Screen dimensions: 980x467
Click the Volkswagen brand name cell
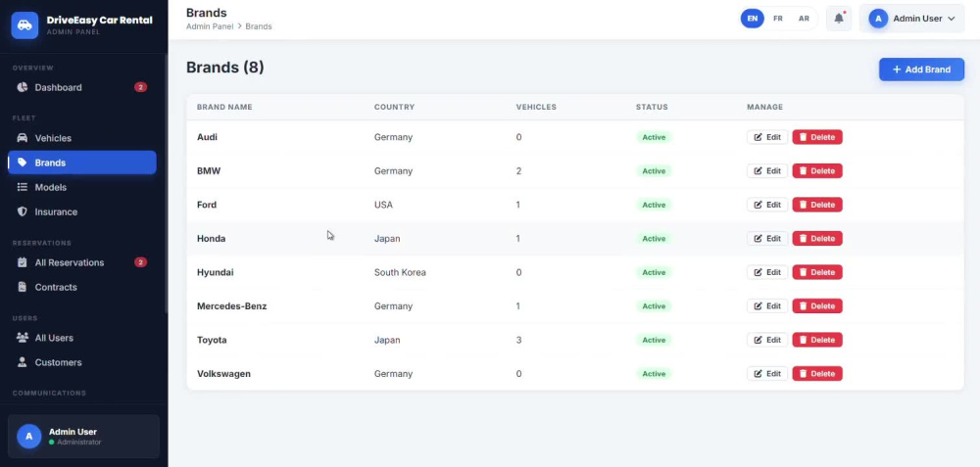pyautogui.click(x=223, y=373)
